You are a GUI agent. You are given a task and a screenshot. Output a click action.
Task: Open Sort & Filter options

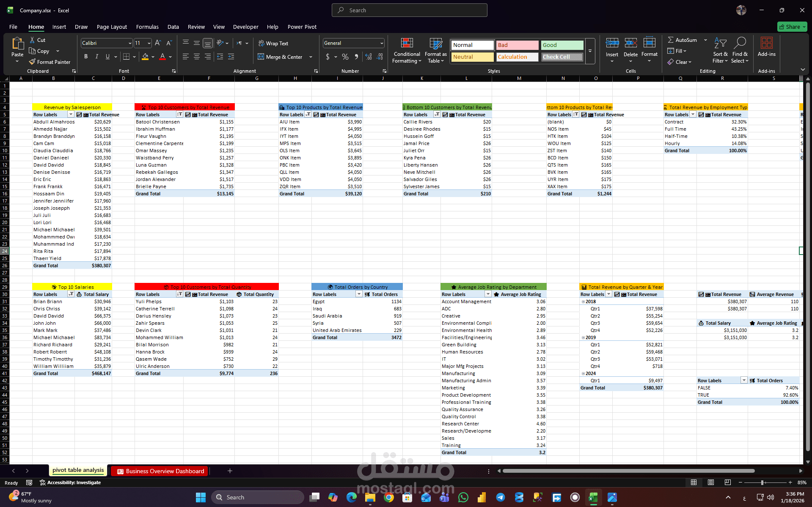(720, 50)
